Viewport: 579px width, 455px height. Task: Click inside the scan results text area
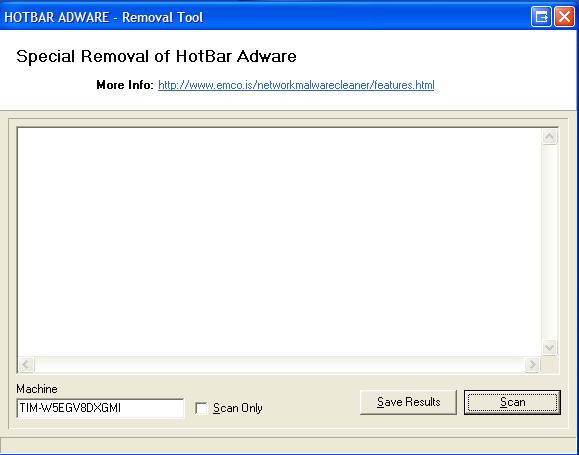[x=280, y=242]
